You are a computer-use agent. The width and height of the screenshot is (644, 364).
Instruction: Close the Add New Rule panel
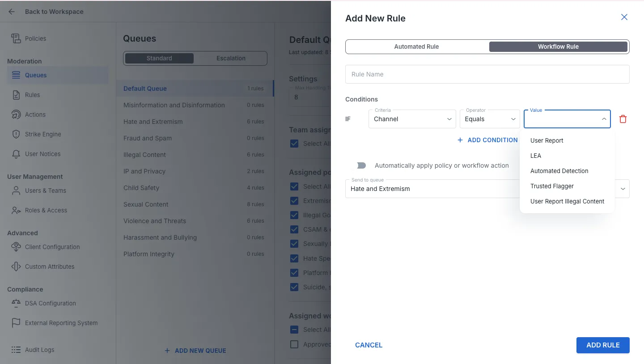624,17
